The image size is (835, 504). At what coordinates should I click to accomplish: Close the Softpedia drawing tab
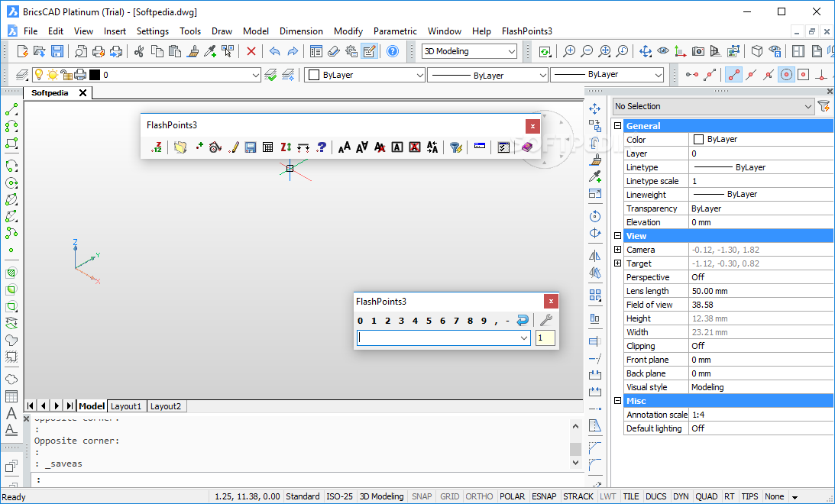(x=83, y=92)
